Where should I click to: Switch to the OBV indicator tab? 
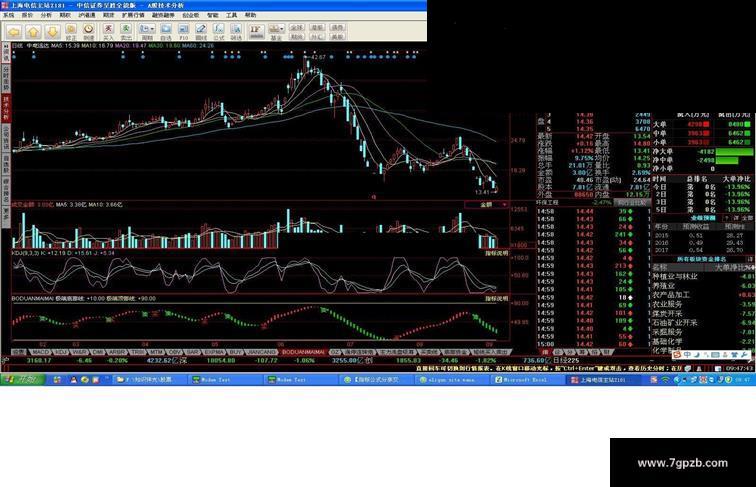[175, 352]
